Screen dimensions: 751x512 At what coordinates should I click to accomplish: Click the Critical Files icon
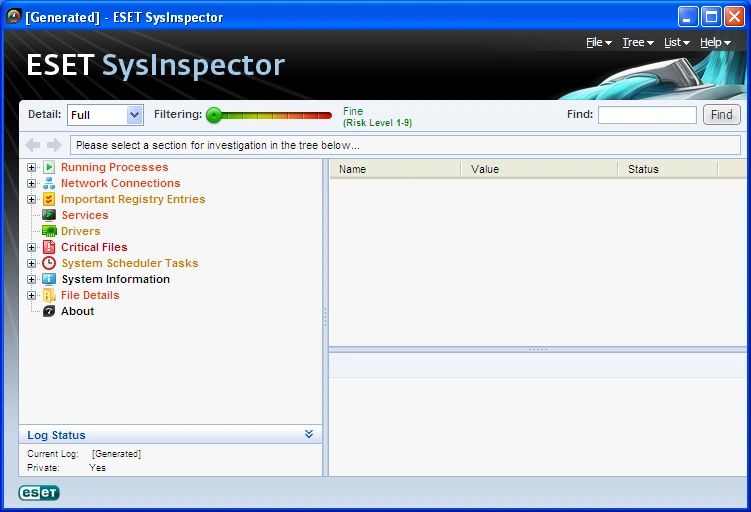[49, 247]
